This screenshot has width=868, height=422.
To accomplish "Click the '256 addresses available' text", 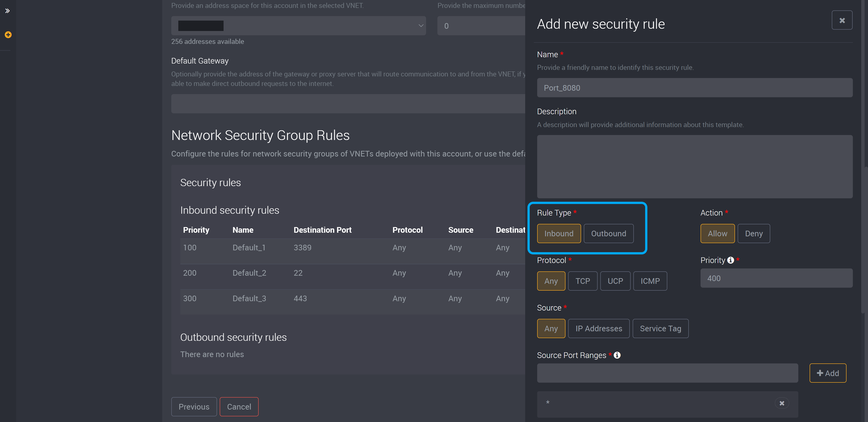I will (x=207, y=41).
